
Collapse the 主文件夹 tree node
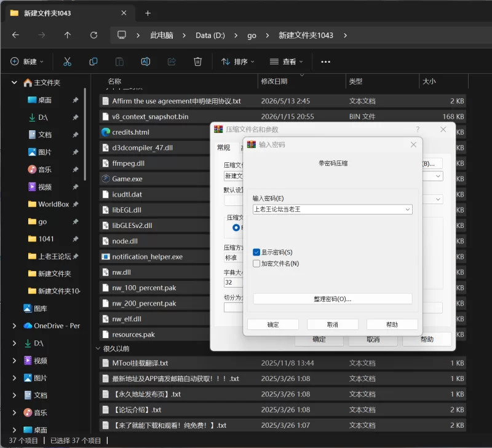click(14, 82)
